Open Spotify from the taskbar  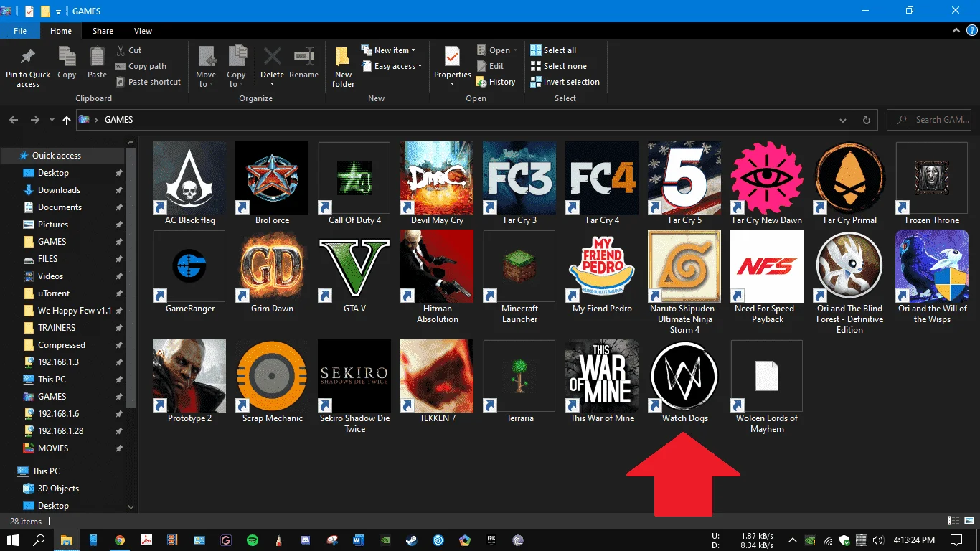coord(252,540)
